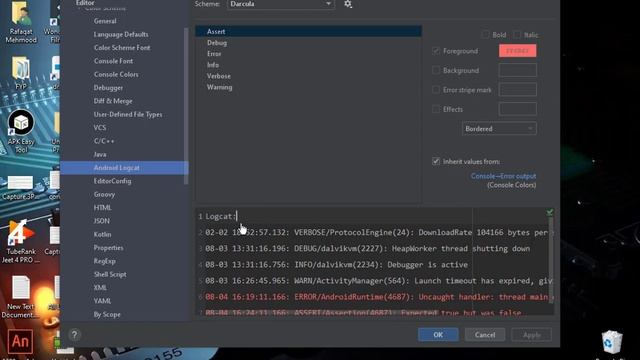The image size is (640, 360).
Task: Open the Bordered effect type dropdown
Action: click(x=499, y=129)
